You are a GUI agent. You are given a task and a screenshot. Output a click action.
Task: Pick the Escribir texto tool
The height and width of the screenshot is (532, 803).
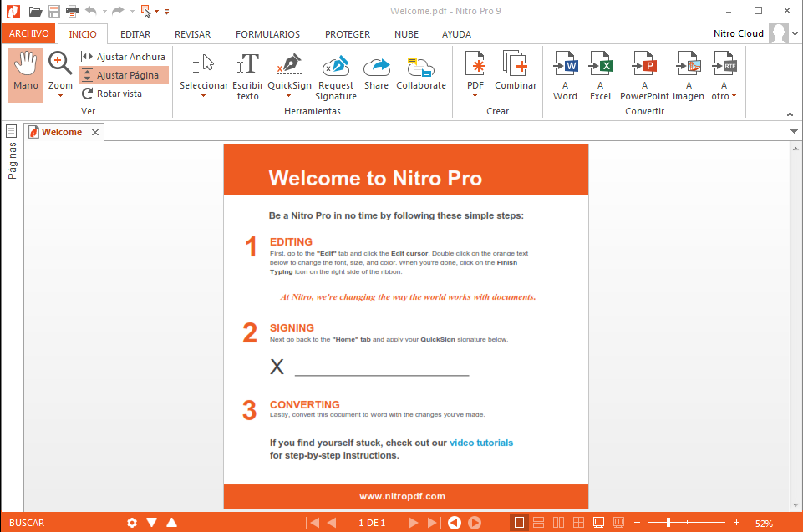(248, 76)
